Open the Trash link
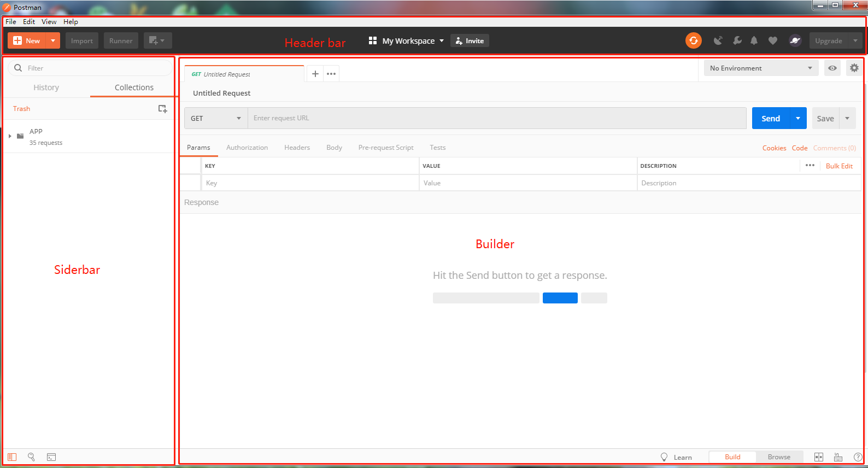The height and width of the screenshot is (468, 868). tap(21, 109)
